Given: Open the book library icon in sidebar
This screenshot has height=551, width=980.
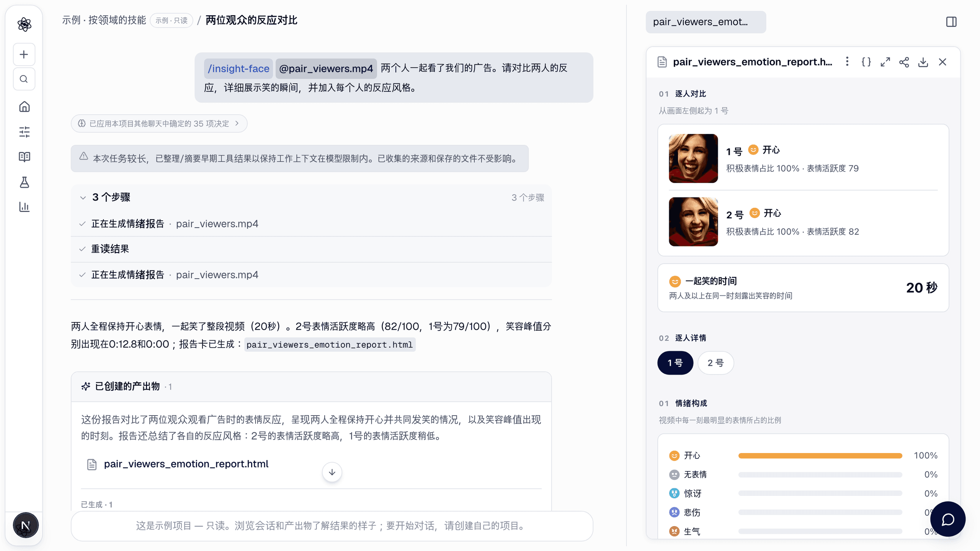Looking at the screenshot, I should click(x=24, y=157).
